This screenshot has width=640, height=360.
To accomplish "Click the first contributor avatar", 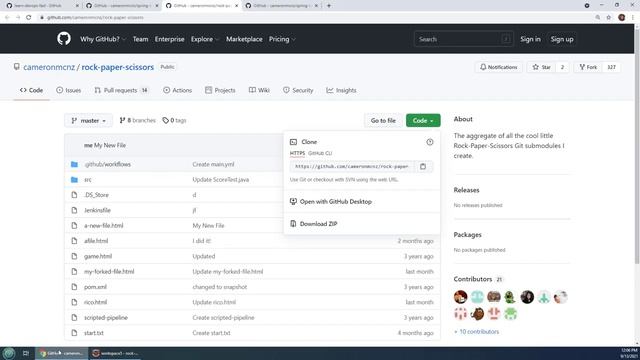I will pyautogui.click(x=460, y=297).
